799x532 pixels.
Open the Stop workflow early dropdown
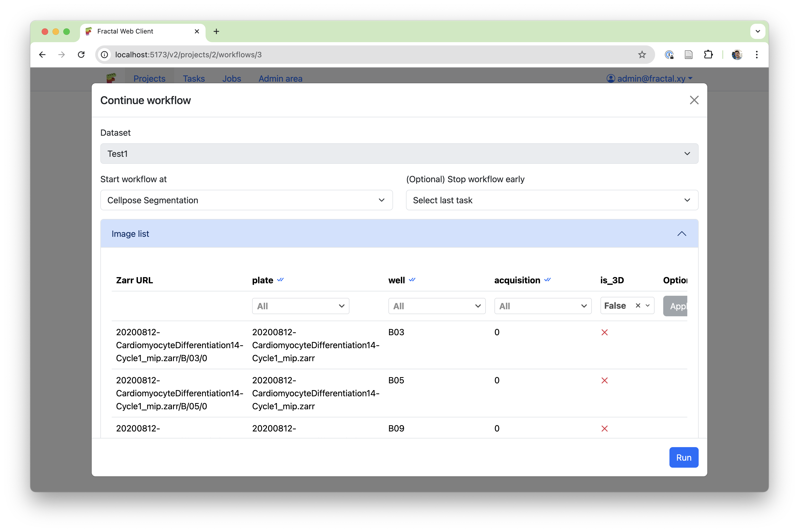pos(552,200)
